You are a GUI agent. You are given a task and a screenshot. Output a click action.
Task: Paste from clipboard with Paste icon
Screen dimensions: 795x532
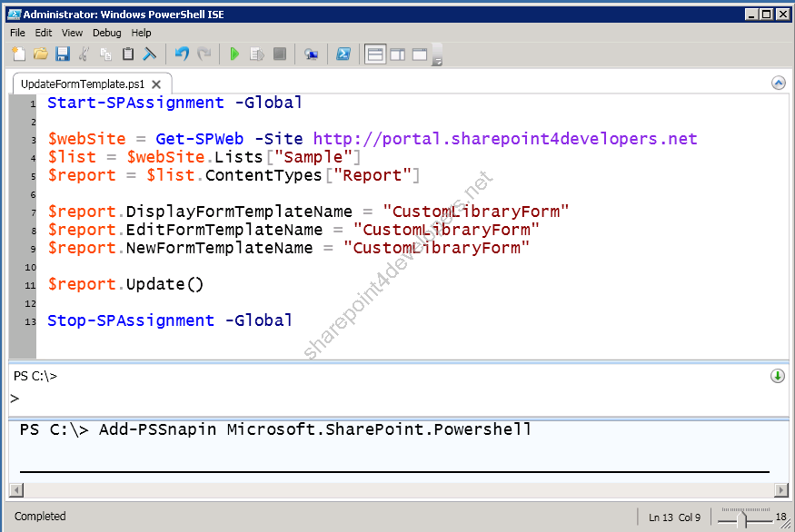(x=128, y=54)
